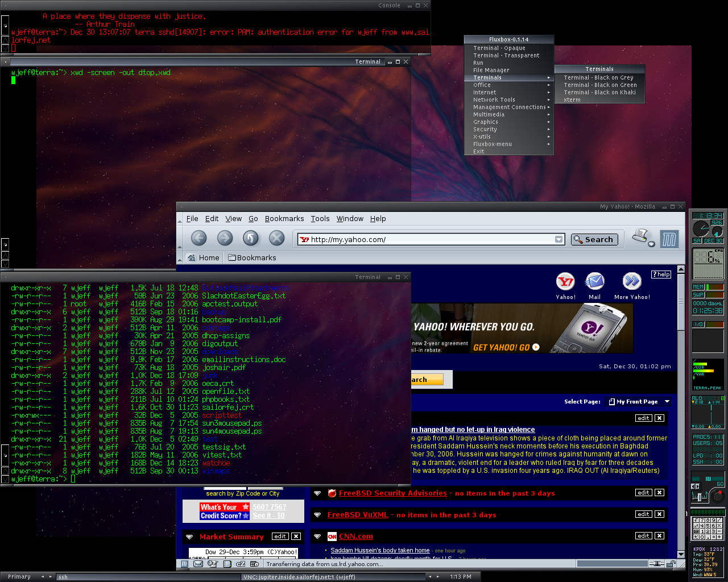Edit the CNN.com module
Screen dimensions: 728x582
point(643,536)
